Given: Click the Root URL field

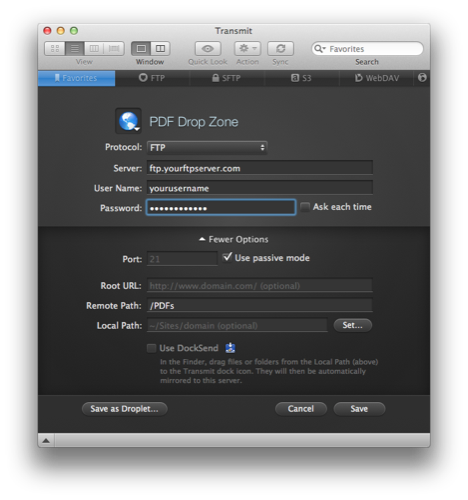Looking at the screenshot, I should coord(260,286).
